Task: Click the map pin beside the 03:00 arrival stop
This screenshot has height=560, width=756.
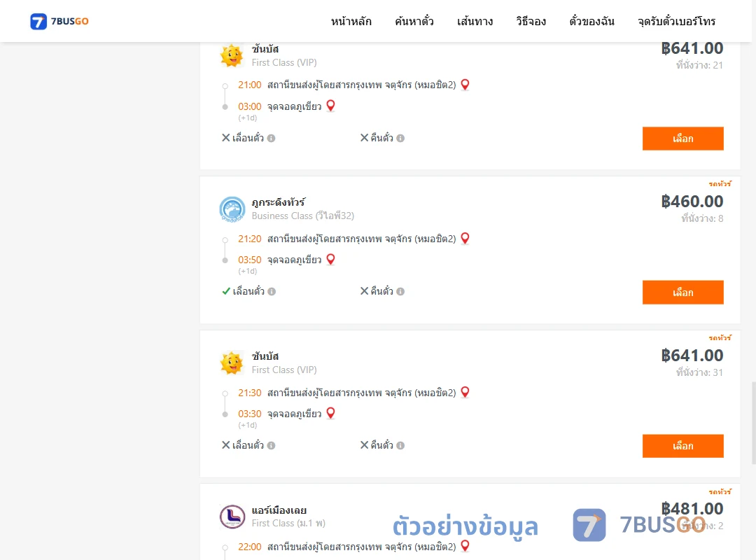Action: tap(330, 106)
